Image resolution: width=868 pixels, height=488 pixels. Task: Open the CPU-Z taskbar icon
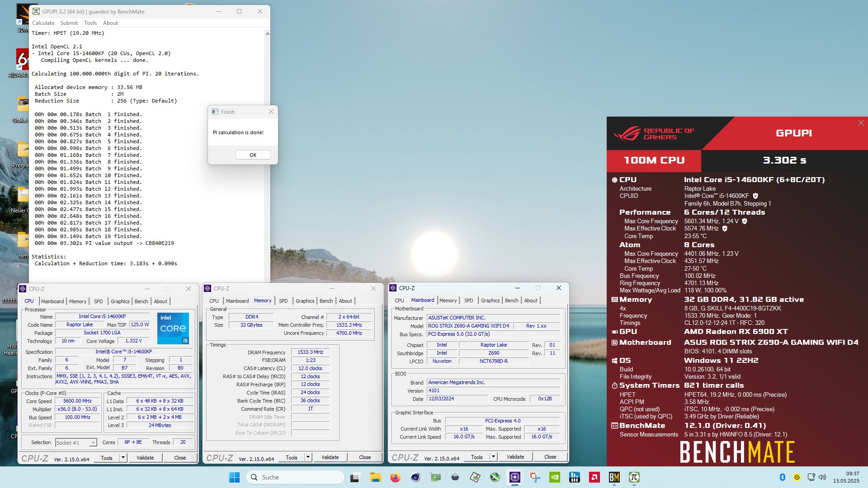coord(515,477)
